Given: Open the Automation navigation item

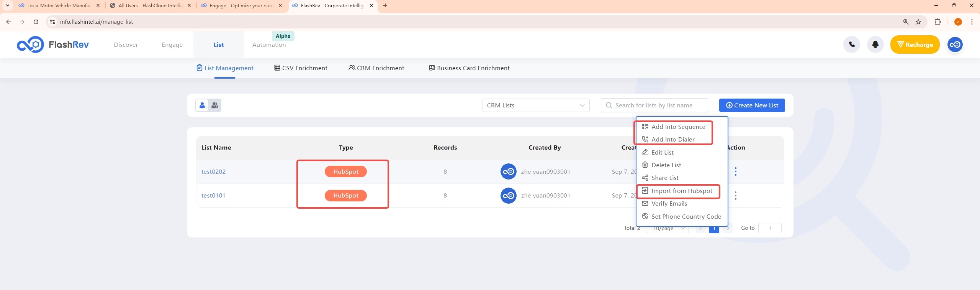Looking at the screenshot, I should (269, 45).
